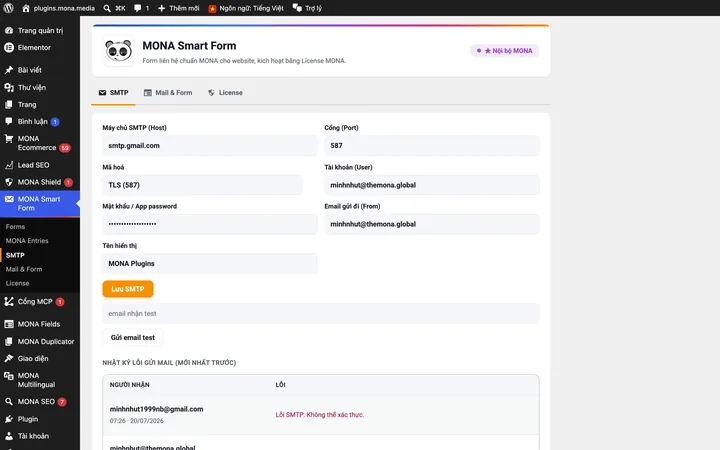
Task: Switch to the License tab
Action: (225, 93)
